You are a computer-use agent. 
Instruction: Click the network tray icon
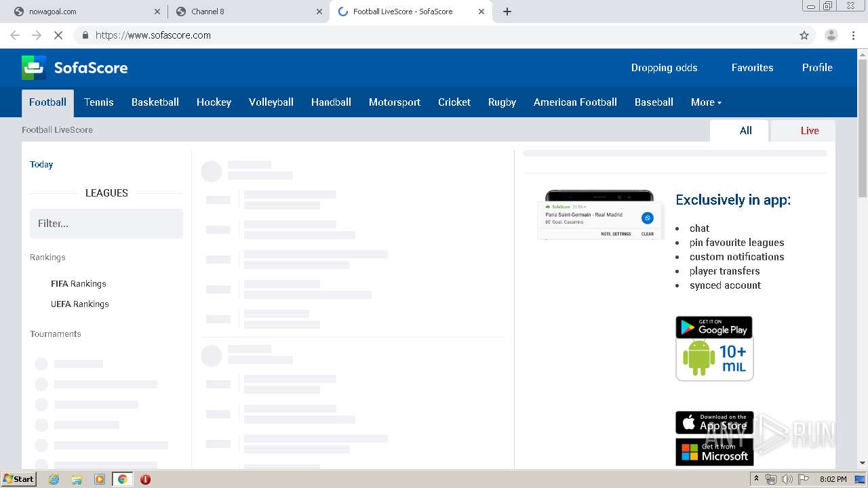coord(771,479)
